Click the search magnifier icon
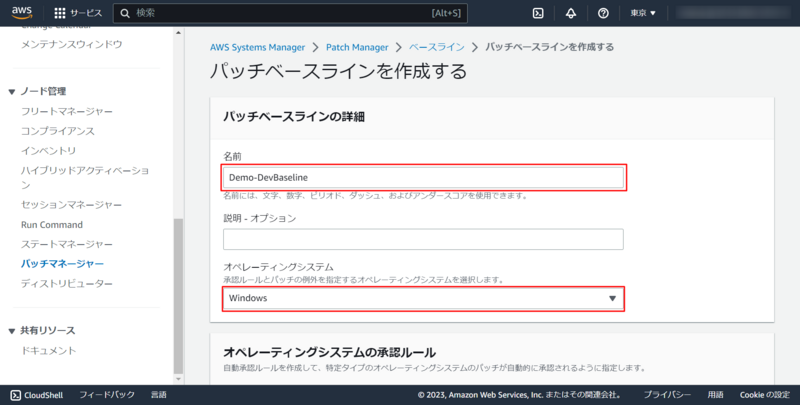The image size is (800, 405). [x=125, y=13]
